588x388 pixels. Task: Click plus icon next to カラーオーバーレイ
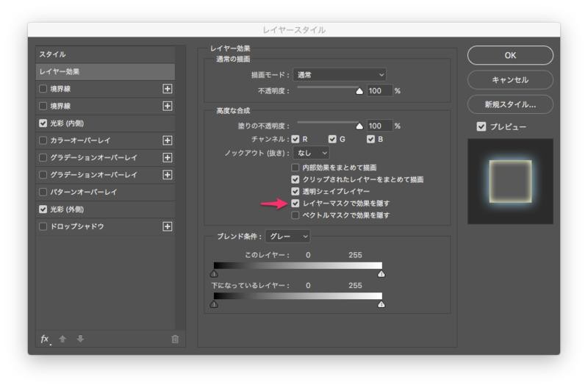click(168, 140)
